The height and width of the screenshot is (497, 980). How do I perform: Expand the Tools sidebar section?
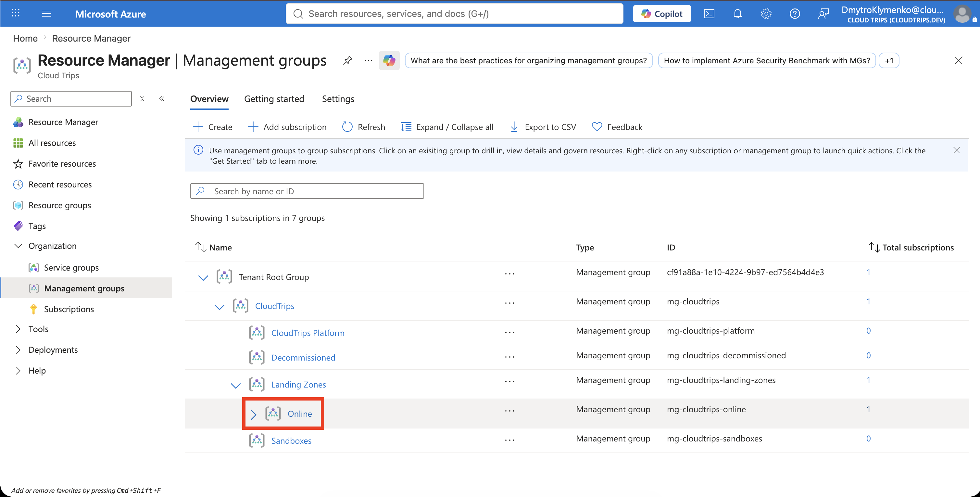[x=18, y=329]
